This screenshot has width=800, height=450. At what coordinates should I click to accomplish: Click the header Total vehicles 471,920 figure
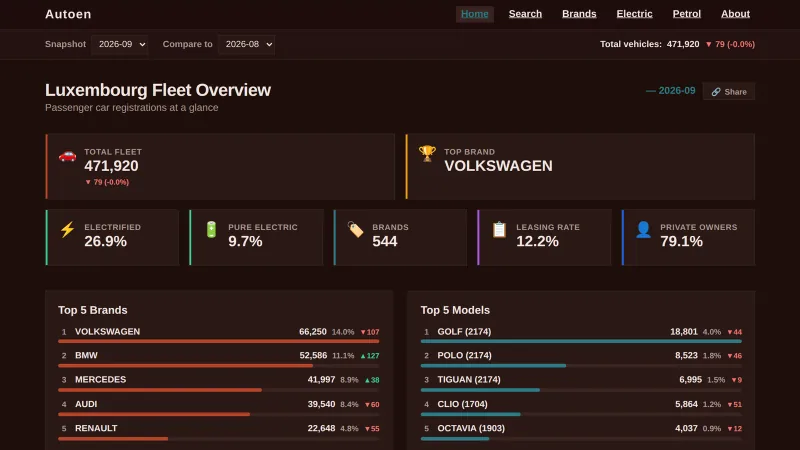(683, 44)
